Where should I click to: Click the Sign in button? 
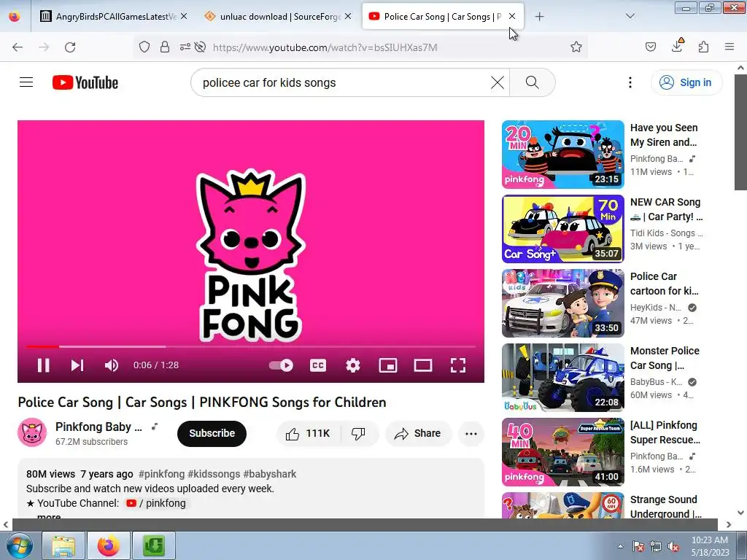pos(686,82)
